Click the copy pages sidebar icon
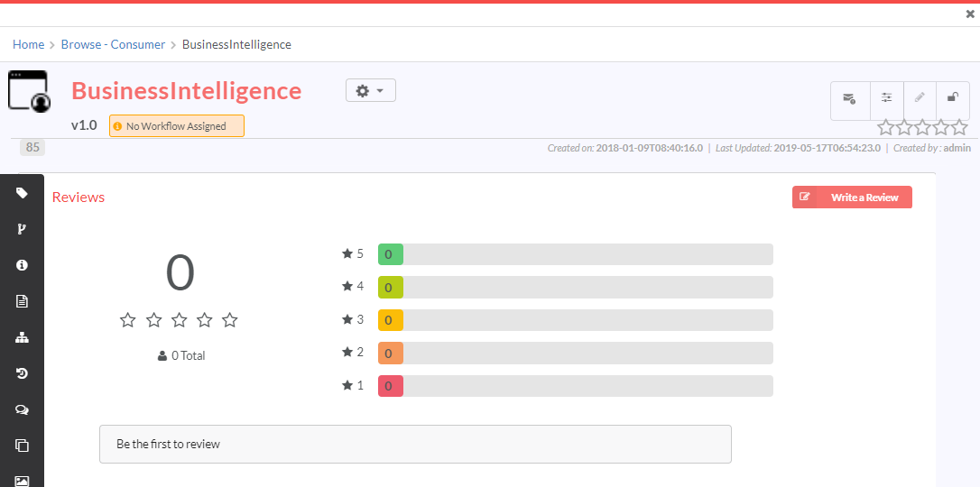 pyautogui.click(x=22, y=446)
